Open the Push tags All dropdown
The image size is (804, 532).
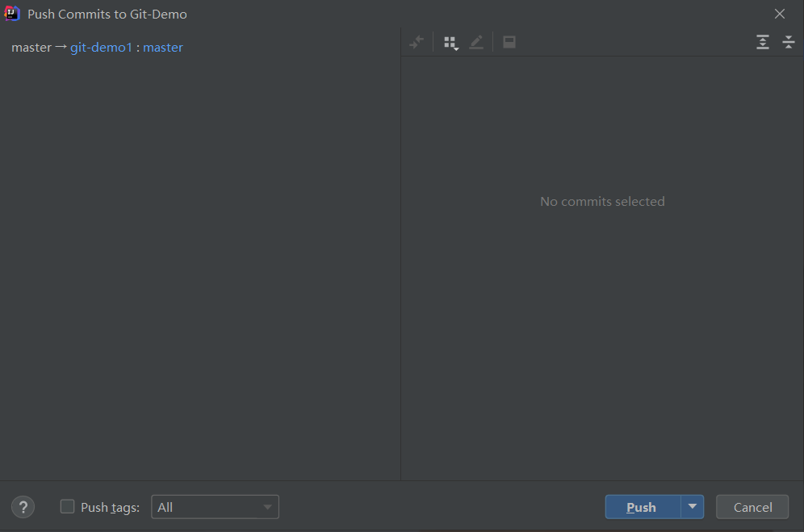(215, 507)
